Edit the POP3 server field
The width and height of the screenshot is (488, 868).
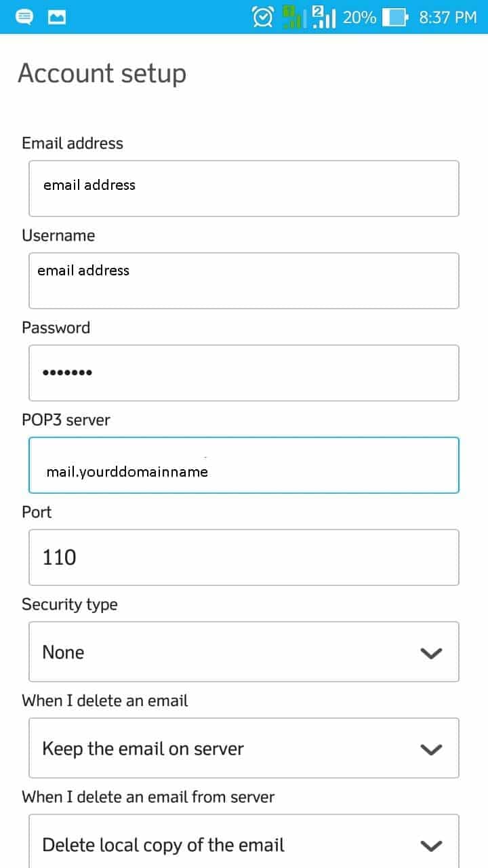pyautogui.click(x=243, y=465)
